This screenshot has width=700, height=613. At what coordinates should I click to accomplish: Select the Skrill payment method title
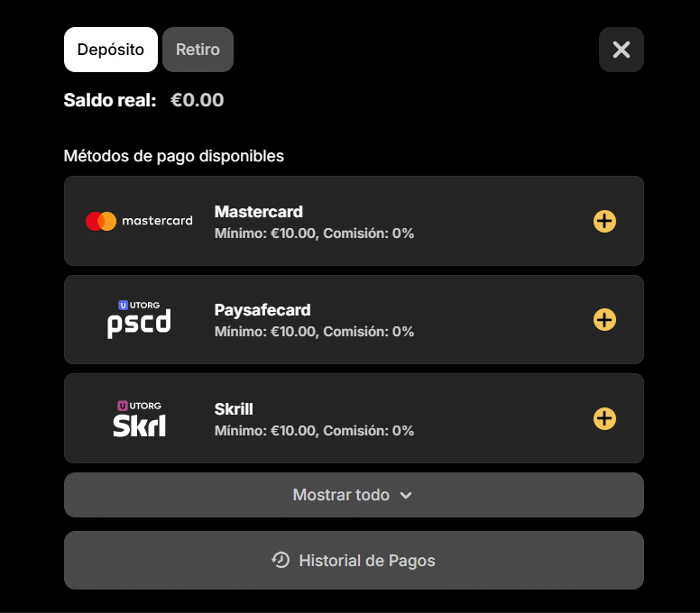pyautogui.click(x=234, y=409)
